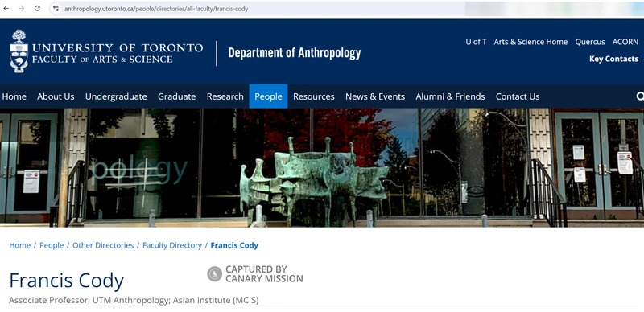644x312 pixels.
Task: Open the Undergraduate menu
Action: tap(116, 96)
